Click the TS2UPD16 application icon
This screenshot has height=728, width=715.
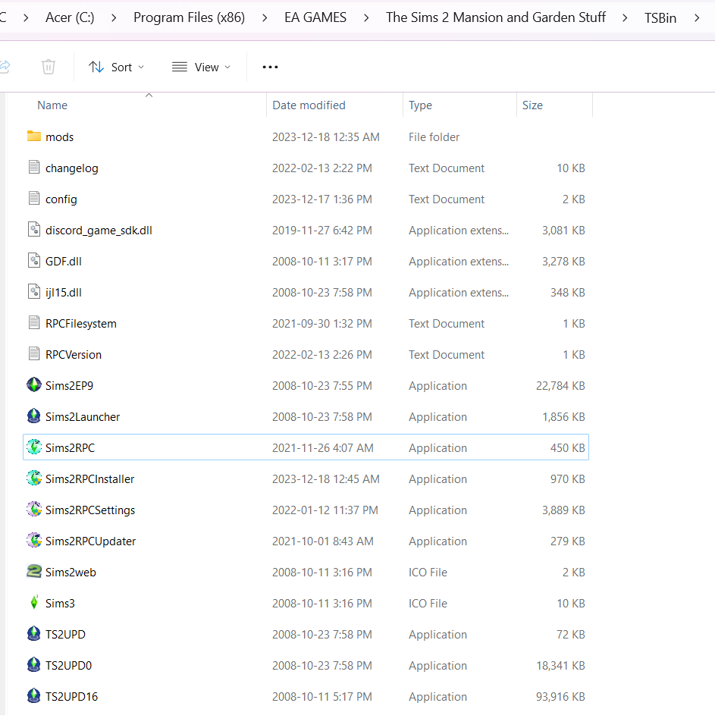(33, 696)
